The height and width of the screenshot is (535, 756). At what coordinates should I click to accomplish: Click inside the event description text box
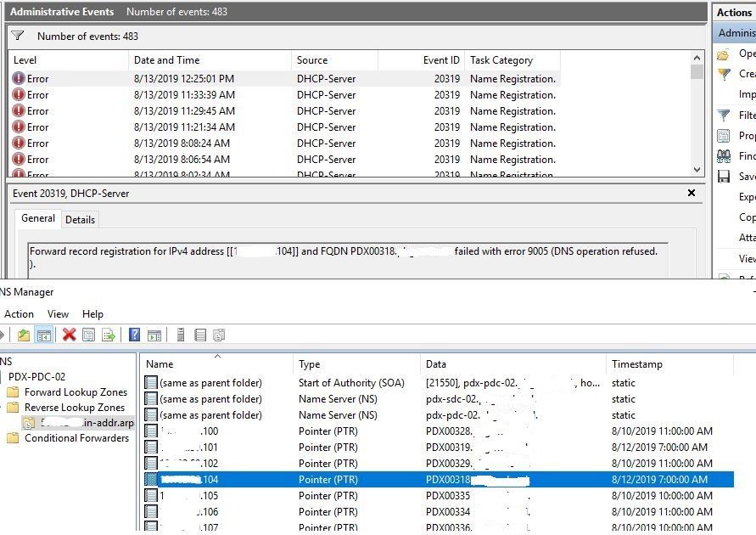[x=348, y=260]
